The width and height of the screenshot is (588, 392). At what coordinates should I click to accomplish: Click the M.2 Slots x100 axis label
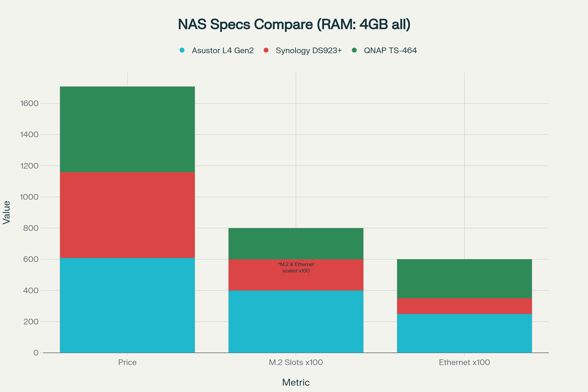296,362
